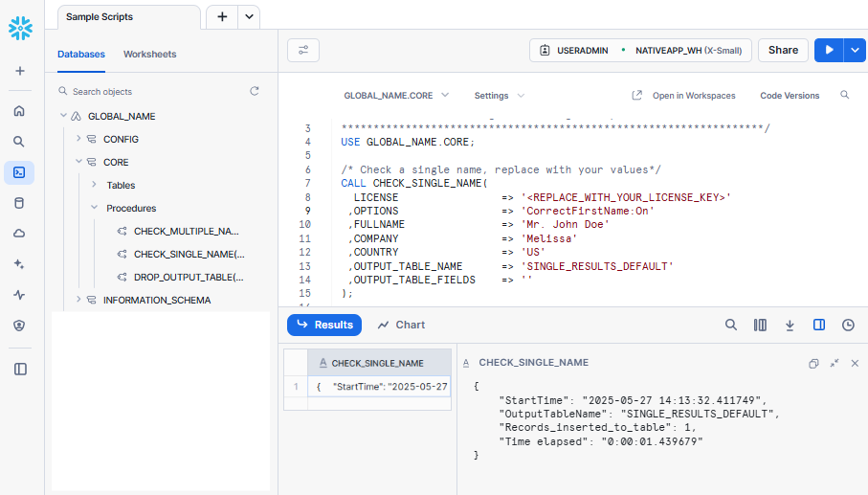The image size is (868, 495).
Task: Toggle the sidebar panel icon at bottom
Action: pos(20,370)
